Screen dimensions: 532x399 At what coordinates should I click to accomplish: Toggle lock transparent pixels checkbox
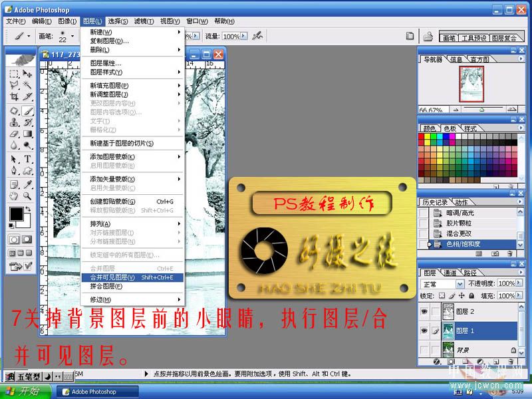(x=442, y=296)
